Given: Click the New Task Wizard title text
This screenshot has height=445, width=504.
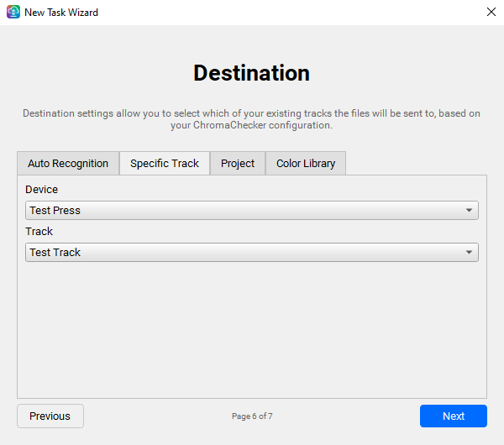Looking at the screenshot, I should tap(61, 13).
